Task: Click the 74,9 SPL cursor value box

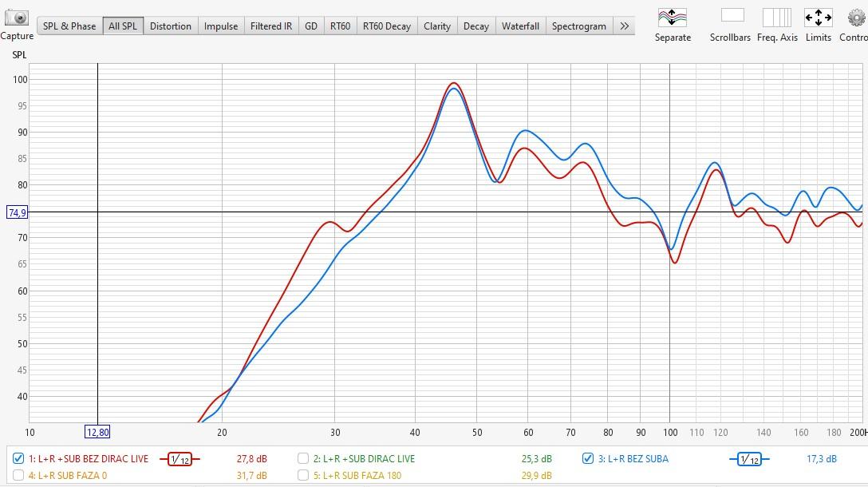Action: point(17,212)
